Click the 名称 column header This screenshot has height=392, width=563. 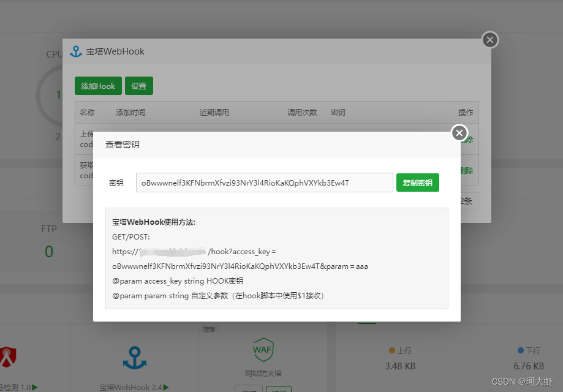point(87,112)
